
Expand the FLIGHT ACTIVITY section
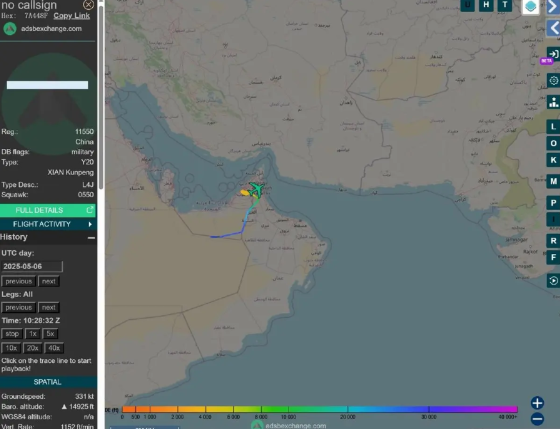pos(48,224)
